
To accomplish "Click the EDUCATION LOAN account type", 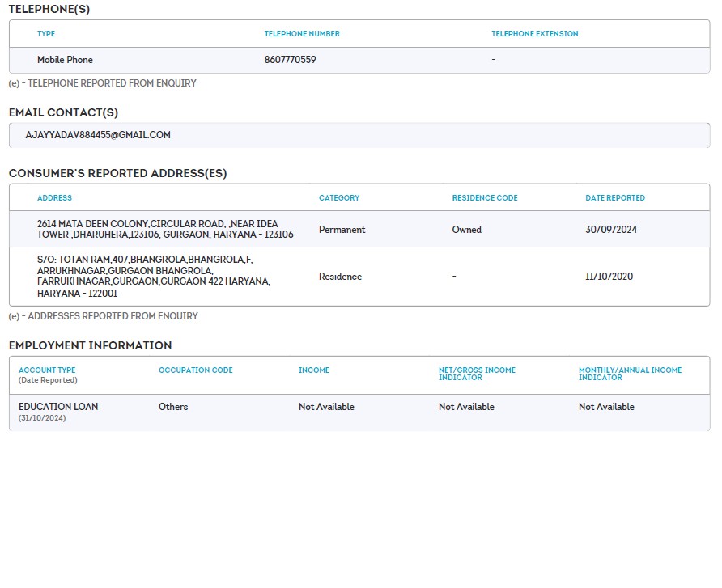I will click(58, 407).
